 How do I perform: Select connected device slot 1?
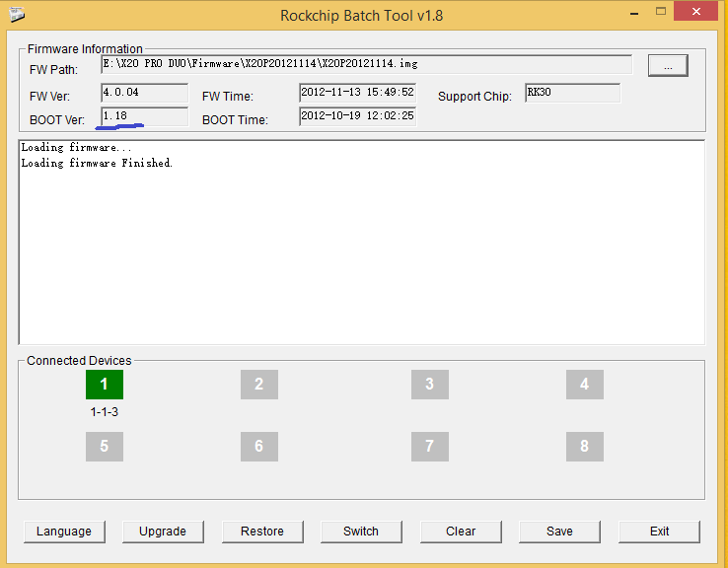click(x=104, y=385)
